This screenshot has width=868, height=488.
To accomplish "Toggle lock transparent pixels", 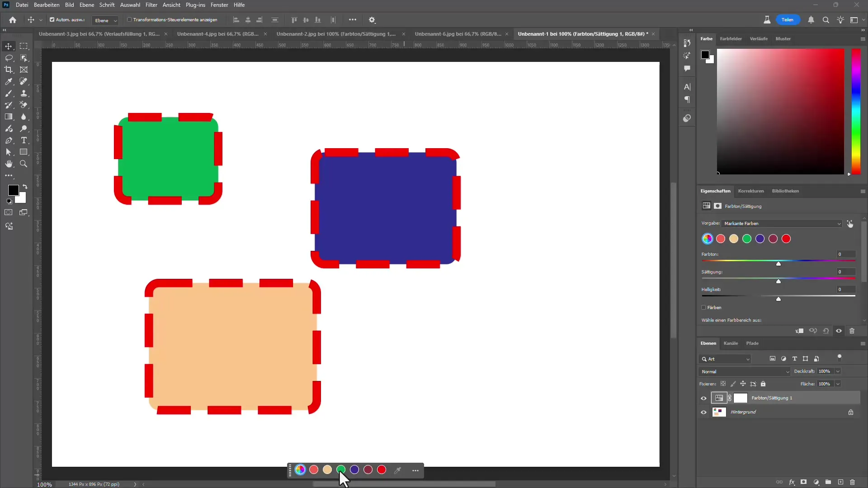I will [723, 384].
